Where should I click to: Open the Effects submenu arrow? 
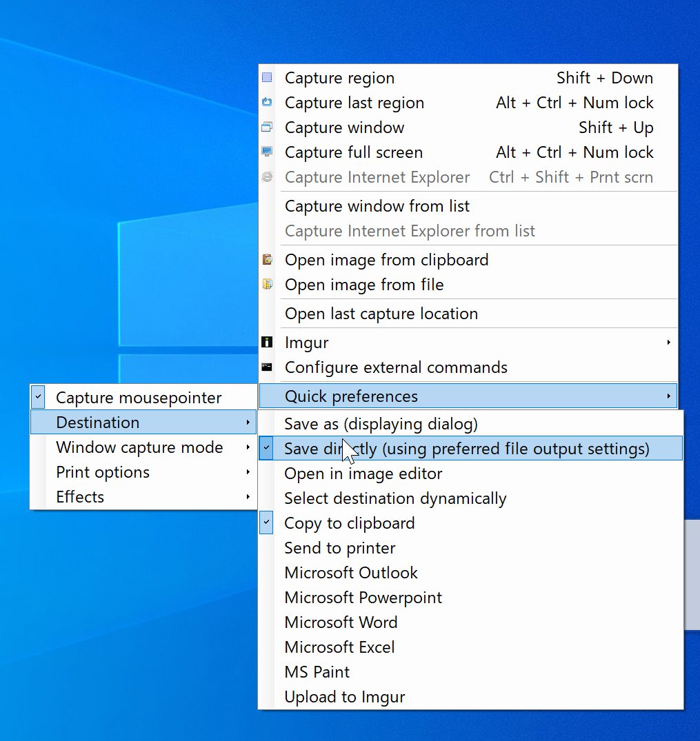tap(248, 497)
